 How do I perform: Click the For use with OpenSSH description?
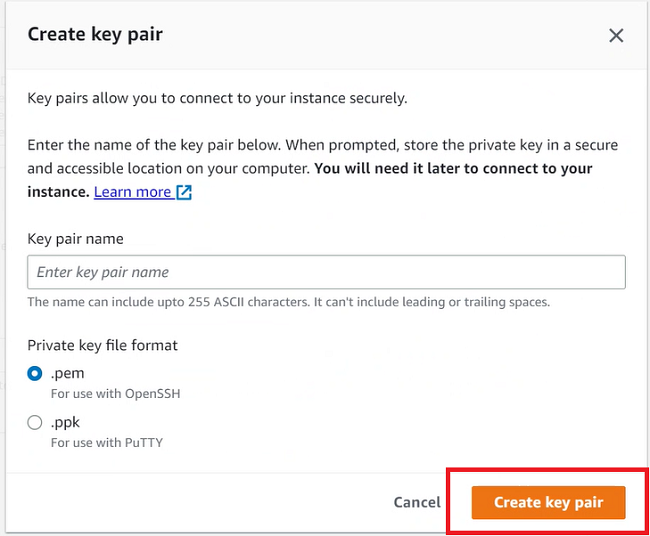click(x=116, y=393)
